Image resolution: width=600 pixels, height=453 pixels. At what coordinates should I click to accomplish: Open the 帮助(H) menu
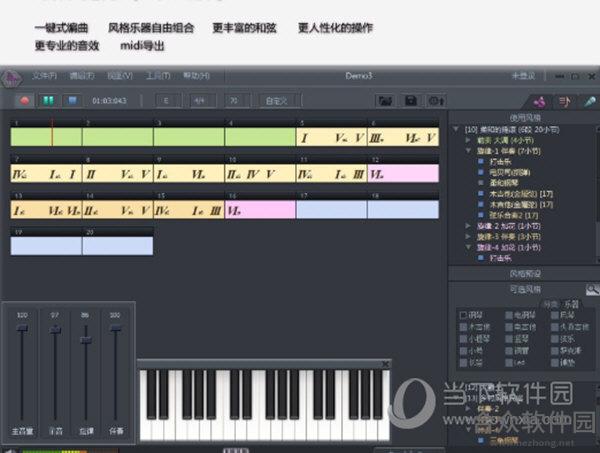(x=196, y=76)
